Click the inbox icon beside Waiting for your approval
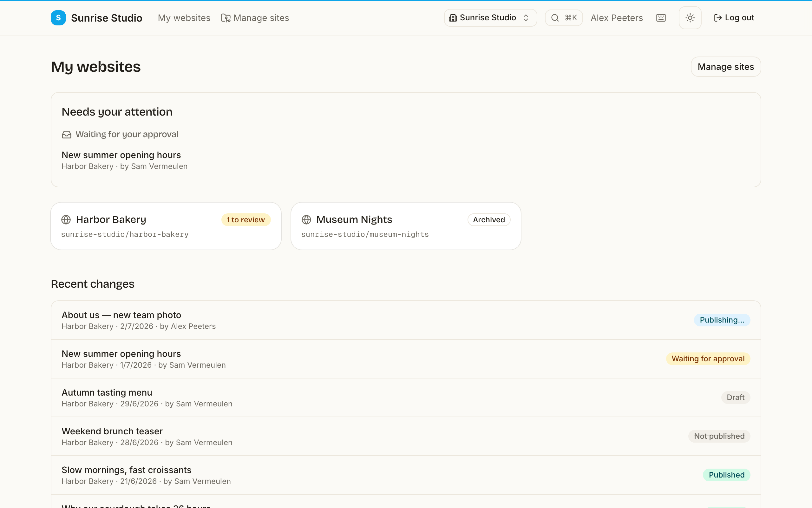812x508 pixels. (66, 135)
